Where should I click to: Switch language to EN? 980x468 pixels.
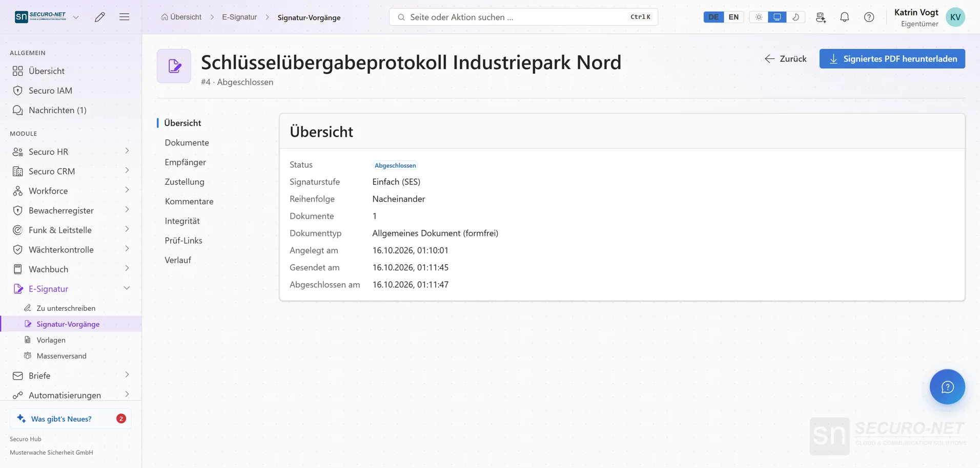pos(733,17)
